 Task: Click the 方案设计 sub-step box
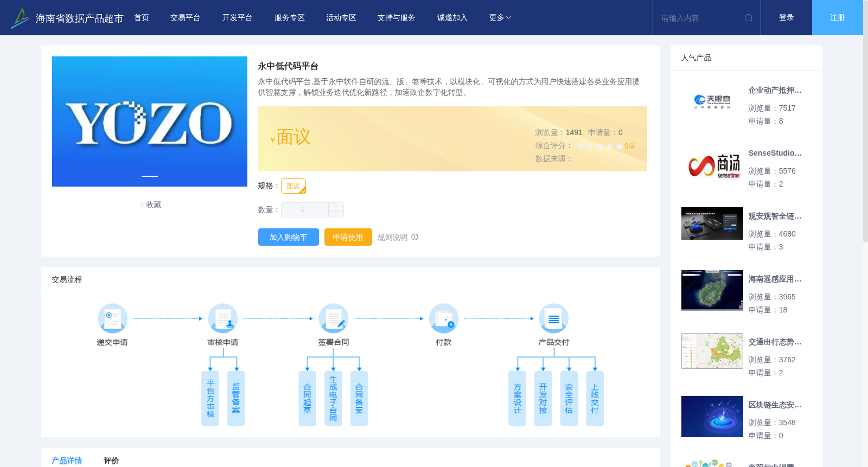[517, 399]
